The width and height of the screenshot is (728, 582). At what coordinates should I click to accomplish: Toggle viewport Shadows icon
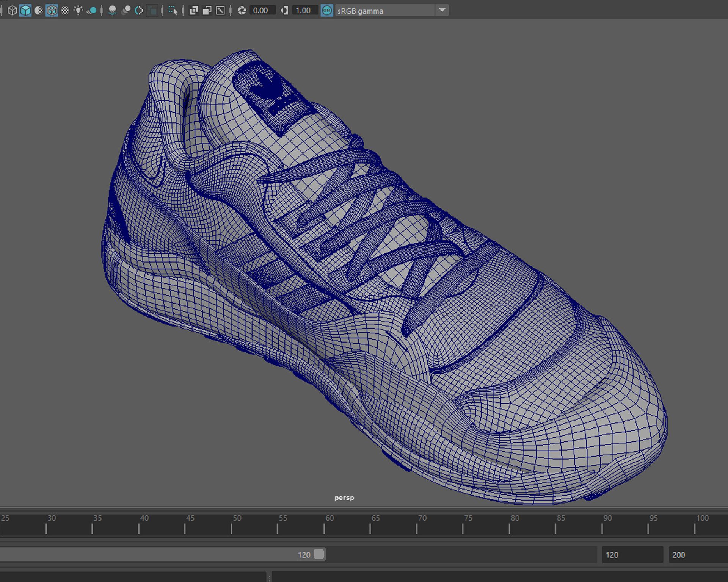point(92,11)
